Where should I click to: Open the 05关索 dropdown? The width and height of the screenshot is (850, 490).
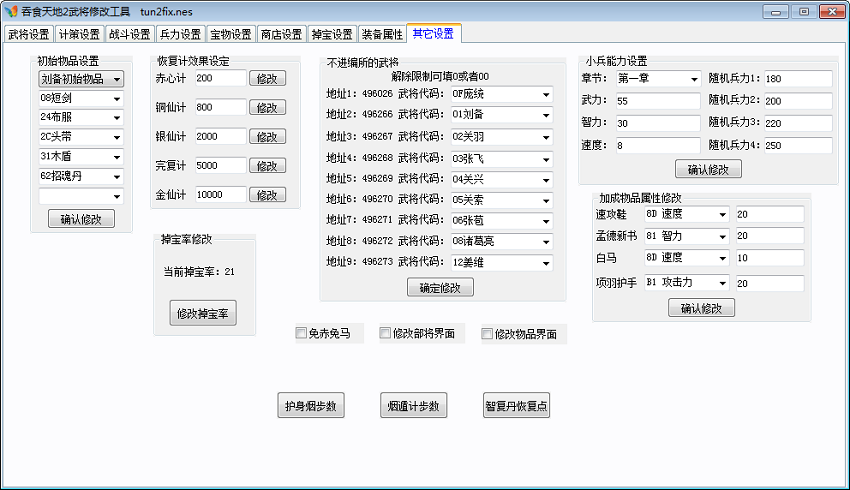coord(502,201)
